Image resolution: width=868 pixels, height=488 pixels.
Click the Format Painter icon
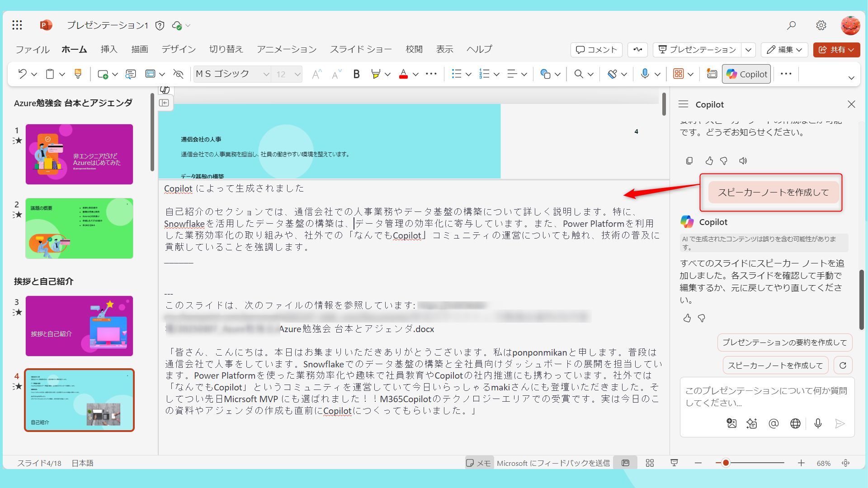point(78,74)
